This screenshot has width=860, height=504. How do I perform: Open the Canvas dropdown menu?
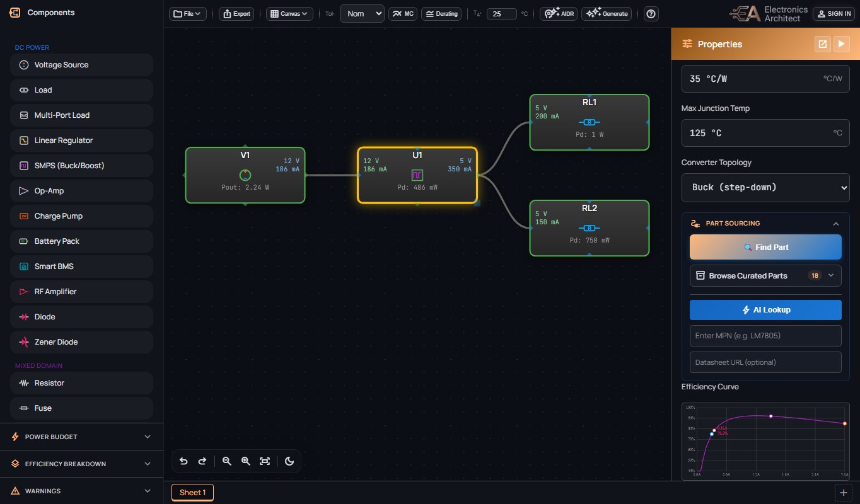(x=289, y=14)
